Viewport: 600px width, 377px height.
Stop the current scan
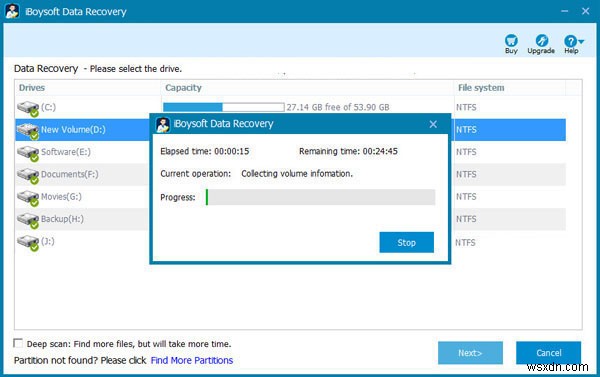(x=406, y=242)
